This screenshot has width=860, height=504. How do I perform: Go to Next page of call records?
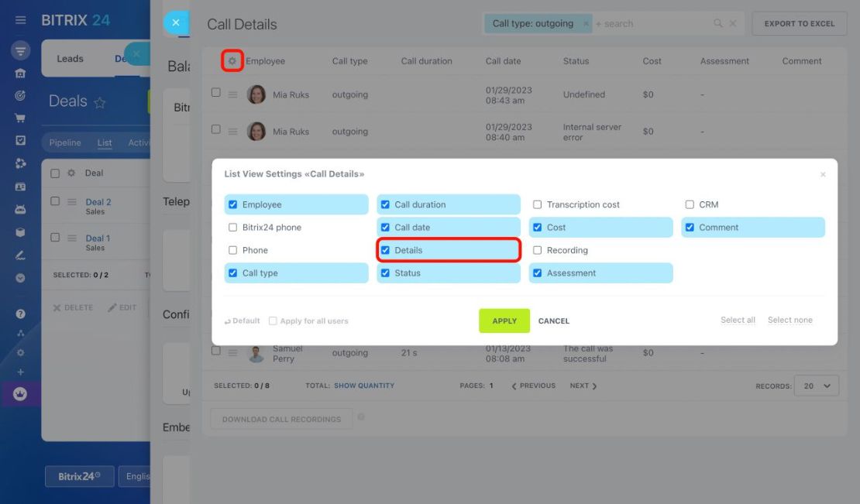pos(583,386)
